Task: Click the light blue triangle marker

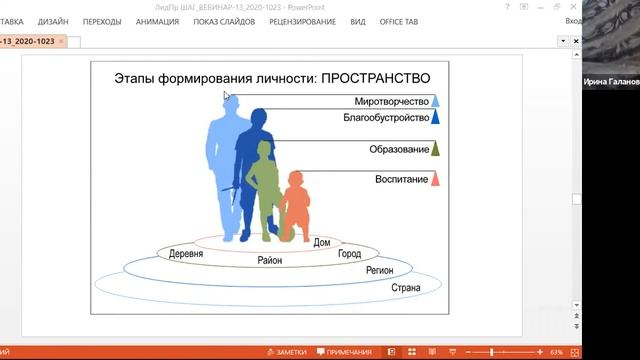Action: [436, 101]
